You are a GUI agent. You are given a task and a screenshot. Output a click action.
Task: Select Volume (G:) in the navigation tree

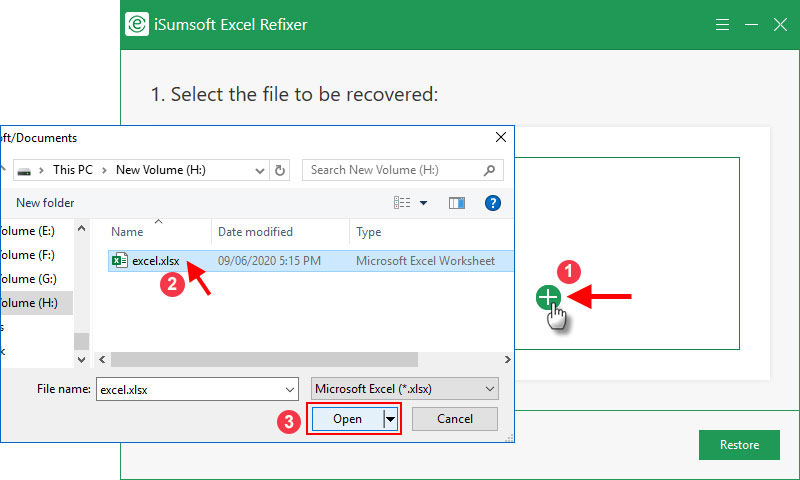click(29, 279)
